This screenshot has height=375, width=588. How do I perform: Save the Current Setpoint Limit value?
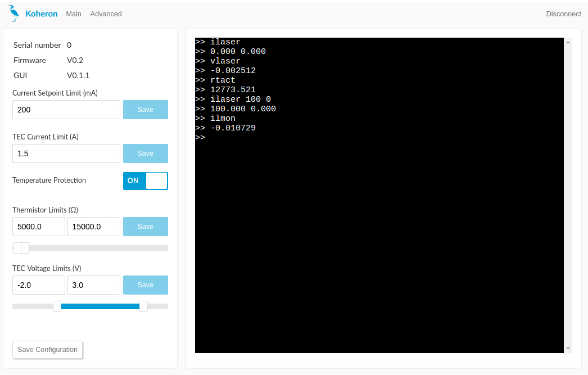tap(146, 110)
